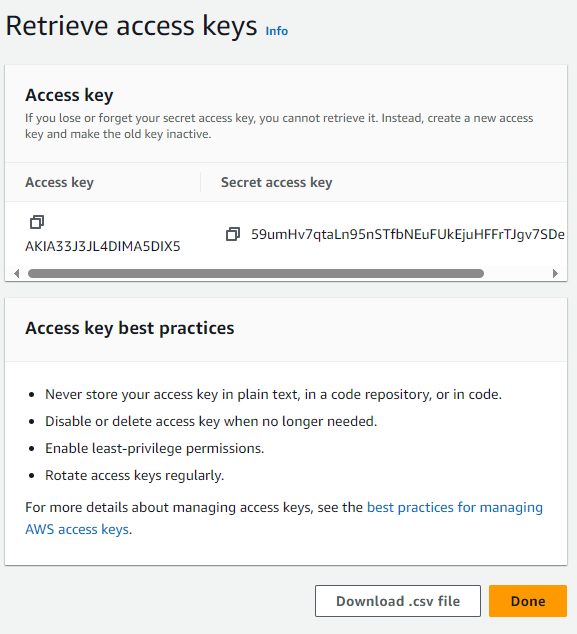The image size is (577, 634).
Task: Click the Secret access key column header
Action: [277, 182]
